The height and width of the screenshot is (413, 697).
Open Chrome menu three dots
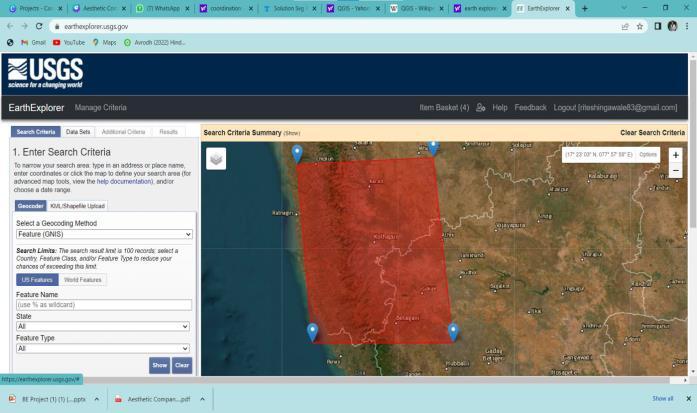coord(687,27)
